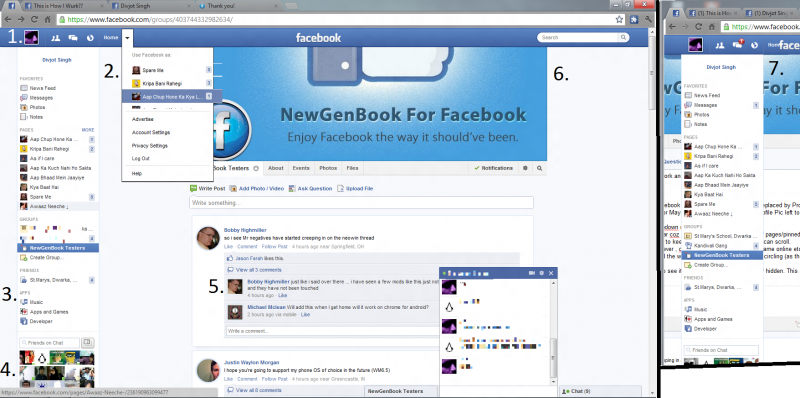The image size is (800, 398).
Task: Open Michael Mclean's profile from comment
Action: click(x=266, y=307)
